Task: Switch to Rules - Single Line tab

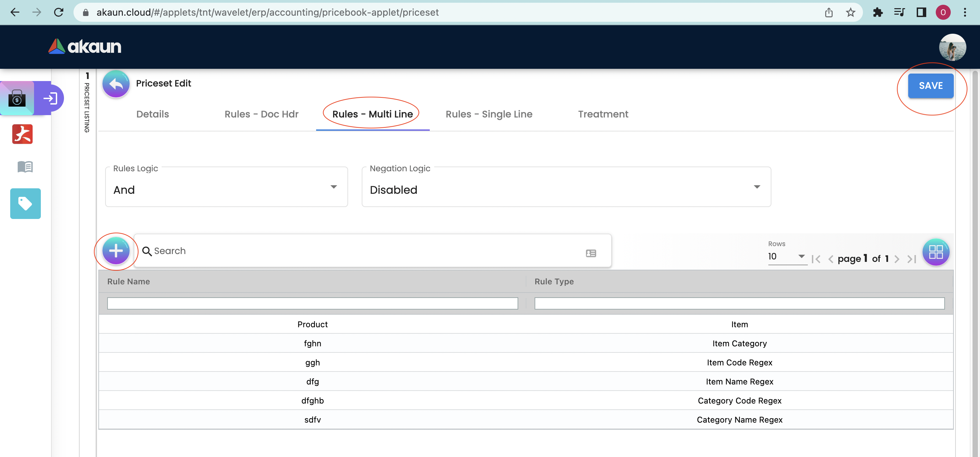Action: pyautogui.click(x=489, y=114)
